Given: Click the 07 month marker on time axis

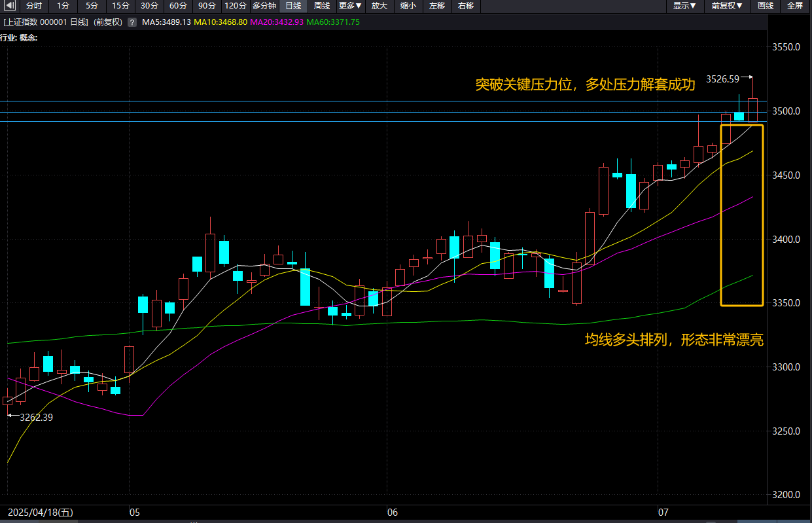Looking at the screenshot, I should [x=663, y=511].
